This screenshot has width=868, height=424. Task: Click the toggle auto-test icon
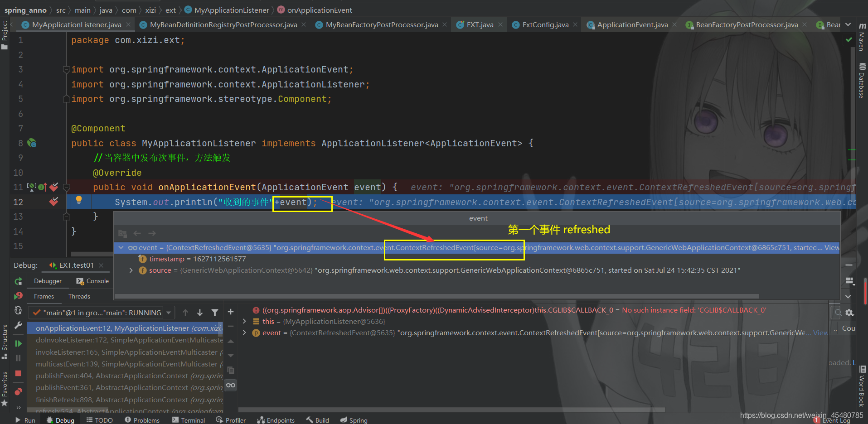[x=18, y=310]
